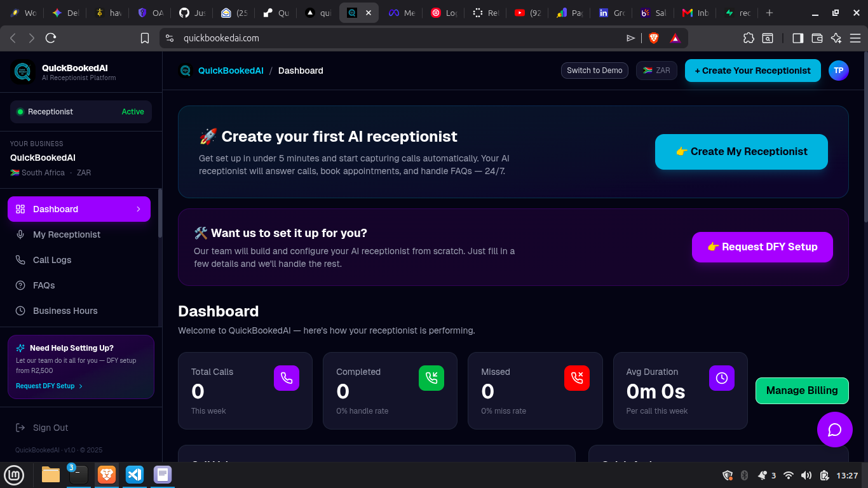Click the sidebar navigation scrollbar
868x488 pixels.
pyautogui.click(x=160, y=213)
